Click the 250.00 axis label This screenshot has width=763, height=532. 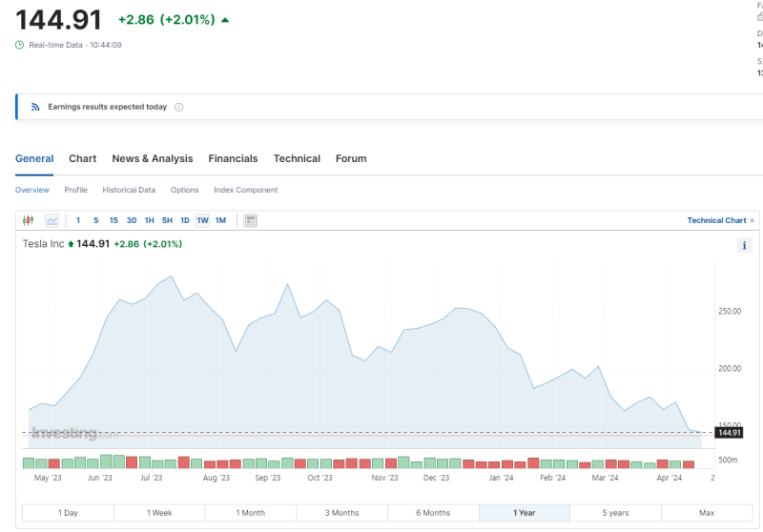(x=730, y=311)
